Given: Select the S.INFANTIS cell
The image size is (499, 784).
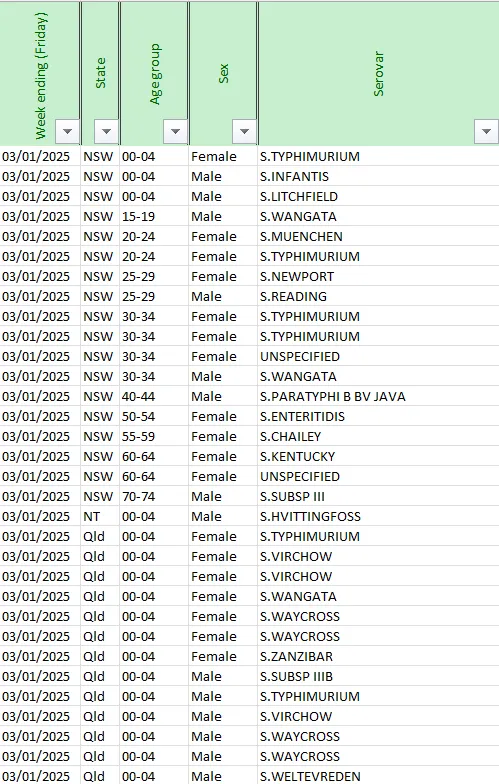Looking at the screenshot, I should (378, 176).
